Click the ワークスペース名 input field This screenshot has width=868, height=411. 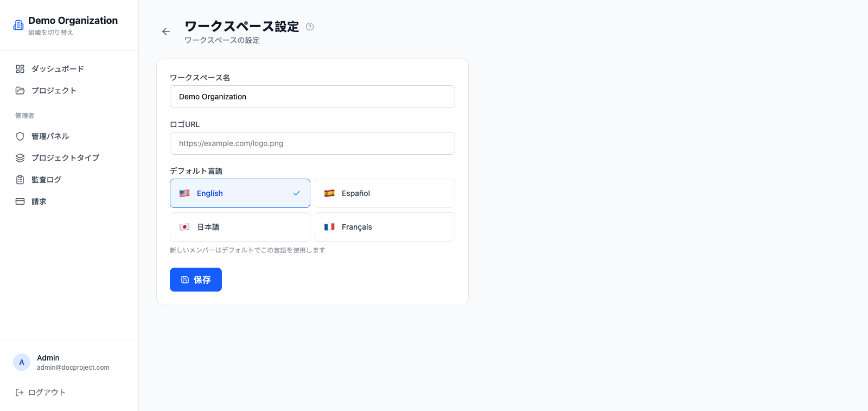pyautogui.click(x=312, y=97)
